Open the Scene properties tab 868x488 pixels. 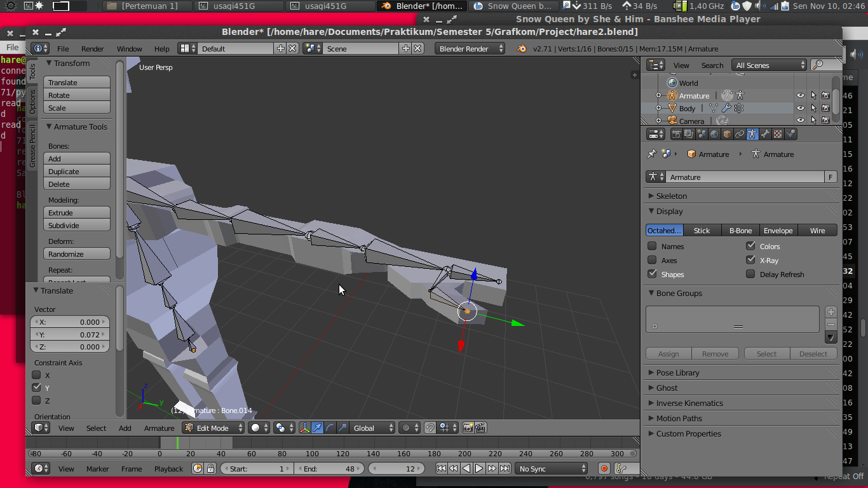[702, 134]
